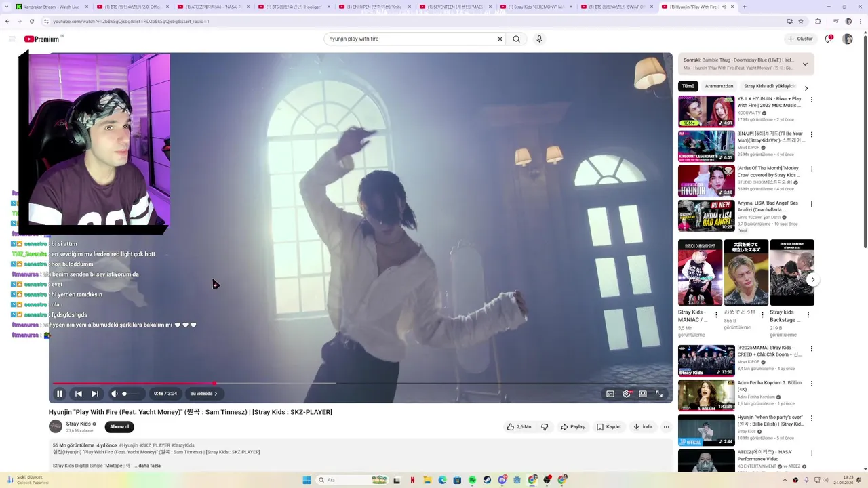Pause the video with the pause button

coord(60,394)
